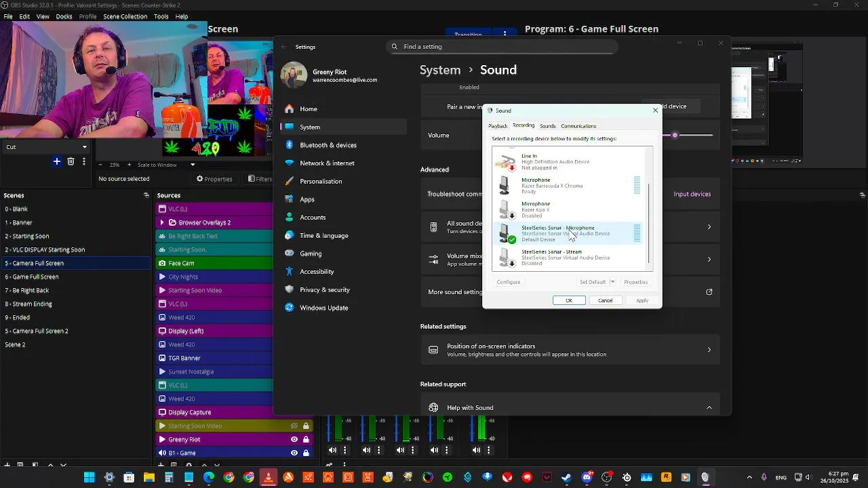Open the Gaming settings section

click(342, 253)
